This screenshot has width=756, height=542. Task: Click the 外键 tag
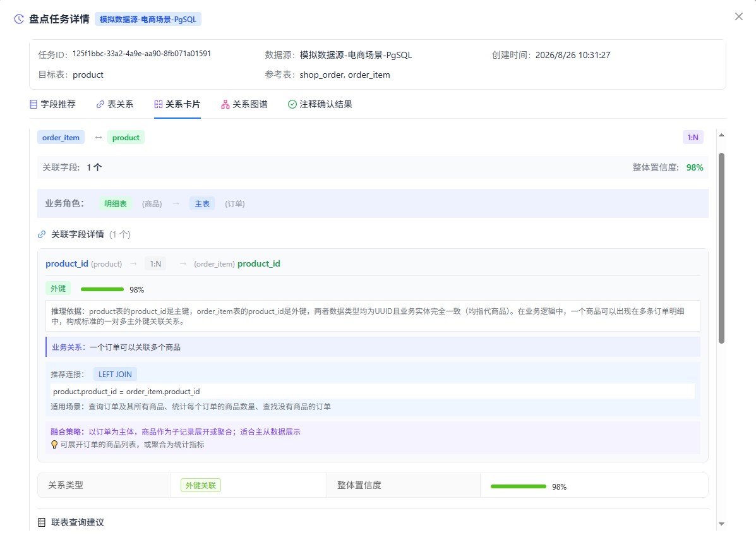(58, 288)
